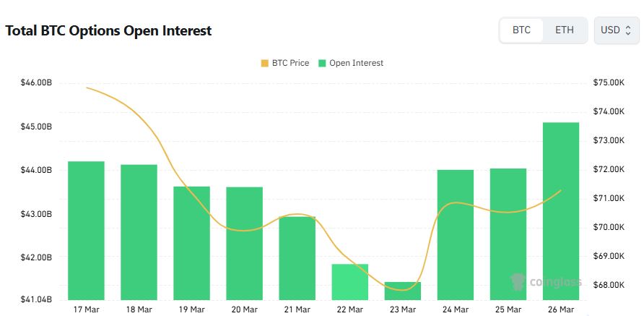Switch to the BTC tab
The height and width of the screenshot is (316, 644).
tap(521, 30)
